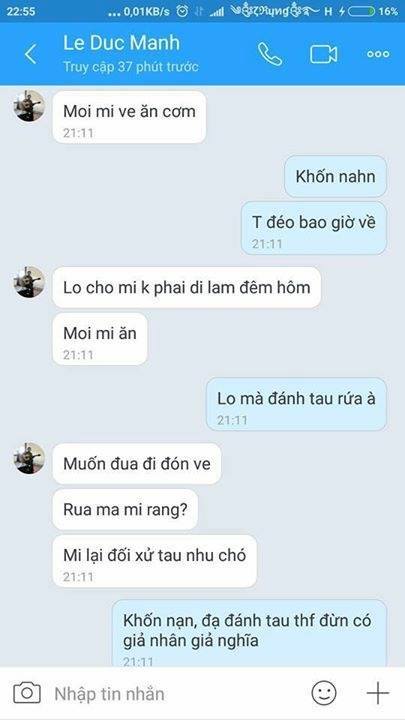This screenshot has height=720, width=405.
Task: Select message "Lo mà đánh tau rứa à"
Action: coord(296,404)
